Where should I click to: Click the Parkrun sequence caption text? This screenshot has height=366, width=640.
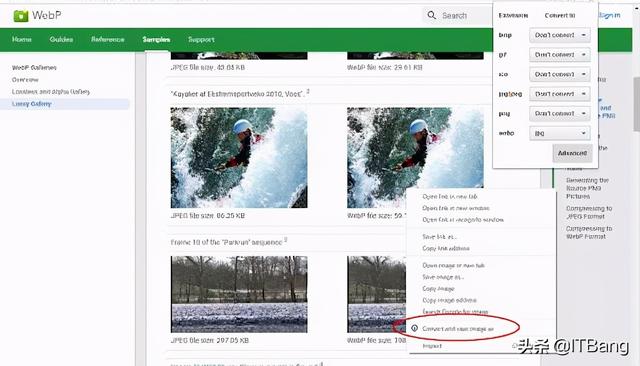click(229, 242)
